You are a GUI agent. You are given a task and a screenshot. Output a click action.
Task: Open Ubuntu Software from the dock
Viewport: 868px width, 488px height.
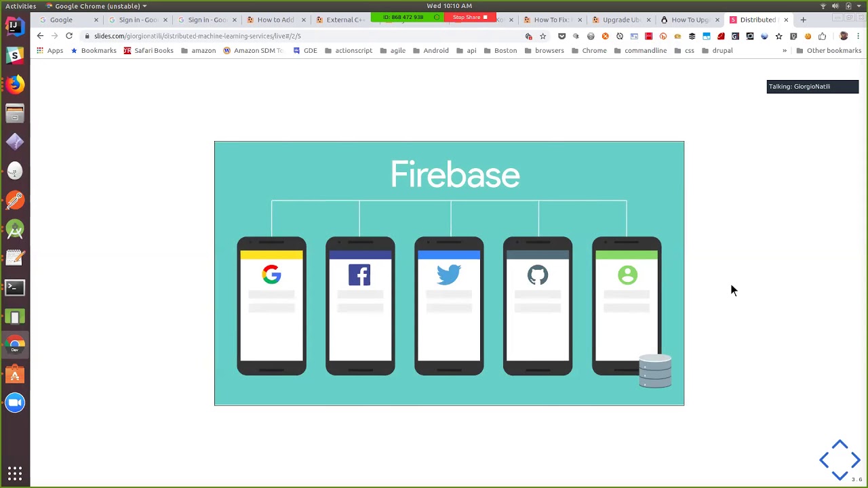[x=14, y=374]
